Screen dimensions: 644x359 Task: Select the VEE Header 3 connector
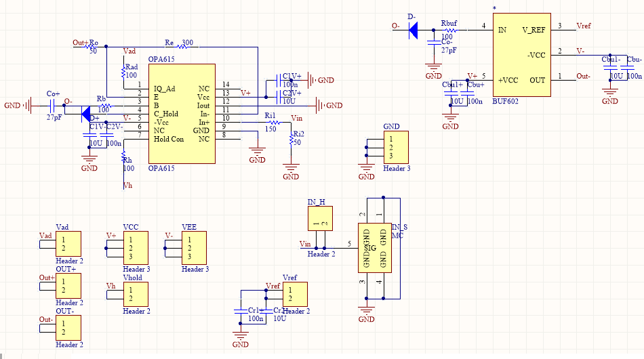194,248
